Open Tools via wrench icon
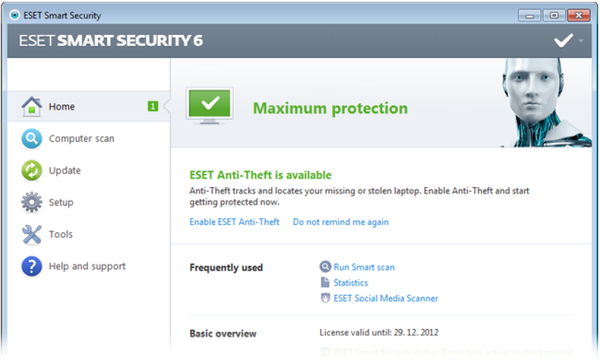The image size is (600, 364). [x=31, y=234]
